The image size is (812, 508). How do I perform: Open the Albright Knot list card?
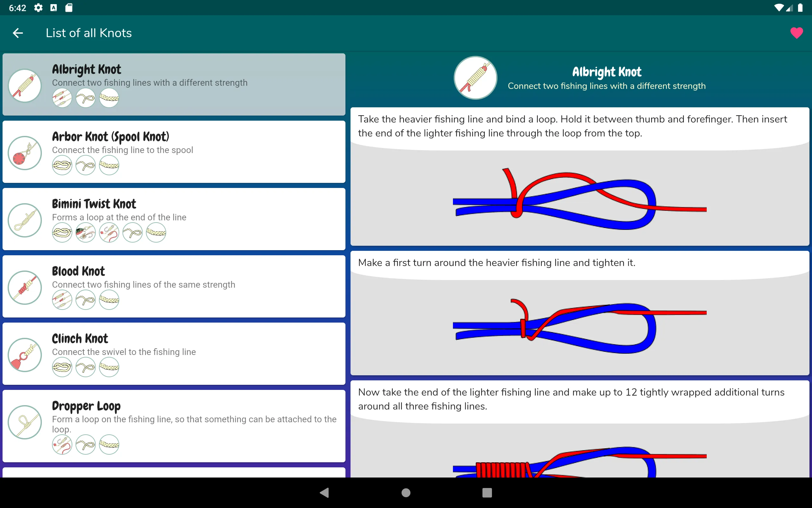(174, 84)
